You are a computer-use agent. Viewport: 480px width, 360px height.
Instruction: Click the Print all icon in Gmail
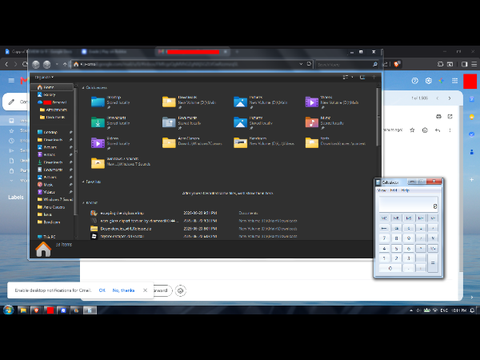[x=439, y=116]
